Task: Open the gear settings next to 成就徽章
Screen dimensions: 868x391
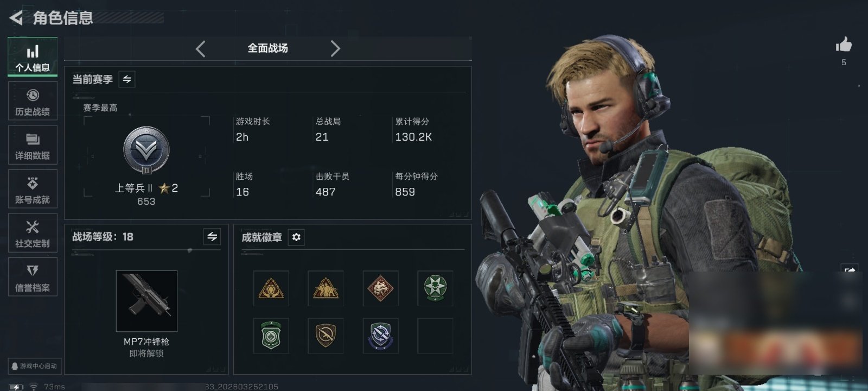Action: 296,237
